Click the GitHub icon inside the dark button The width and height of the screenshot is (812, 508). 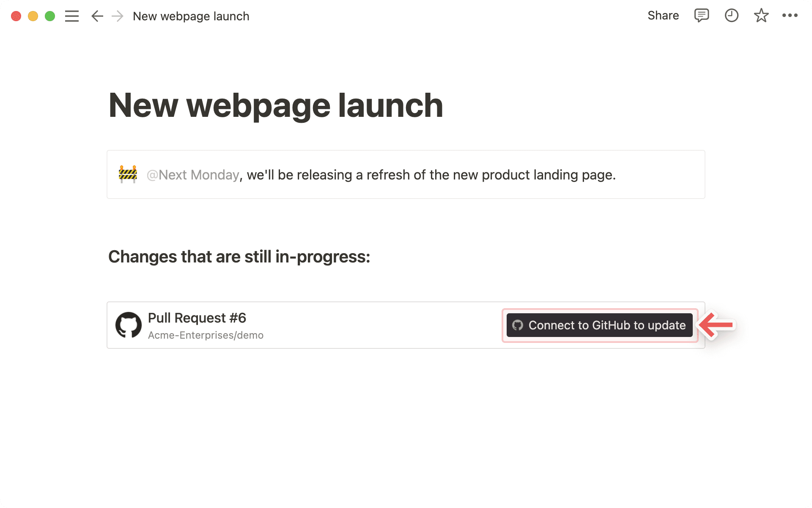(518, 325)
